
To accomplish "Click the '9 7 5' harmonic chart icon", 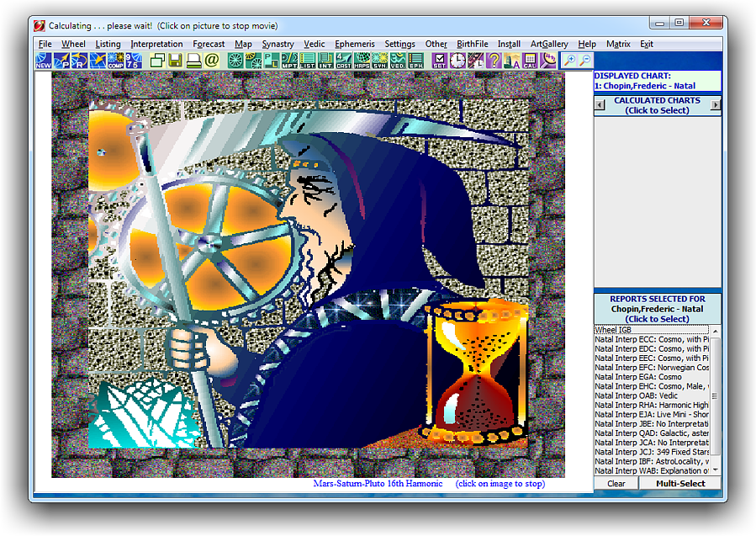I will 133,61.
